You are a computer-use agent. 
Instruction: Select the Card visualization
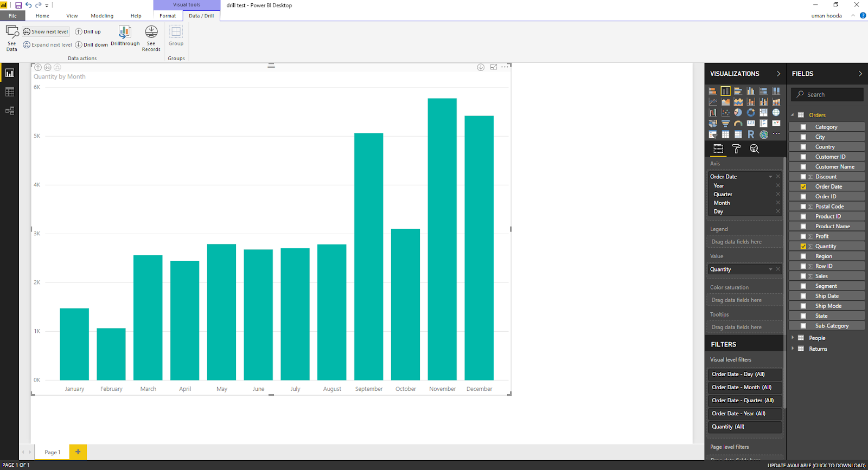(751, 124)
